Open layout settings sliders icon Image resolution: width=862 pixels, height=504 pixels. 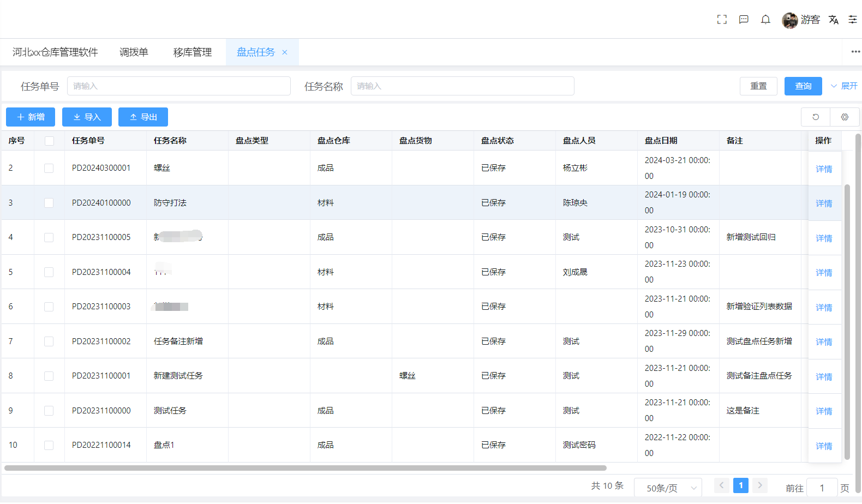[x=853, y=20]
